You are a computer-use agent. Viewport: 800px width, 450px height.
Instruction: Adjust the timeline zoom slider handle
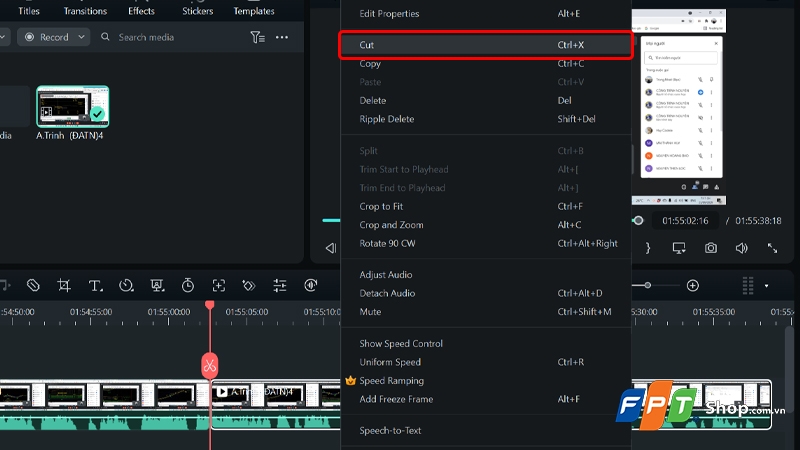(647, 285)
